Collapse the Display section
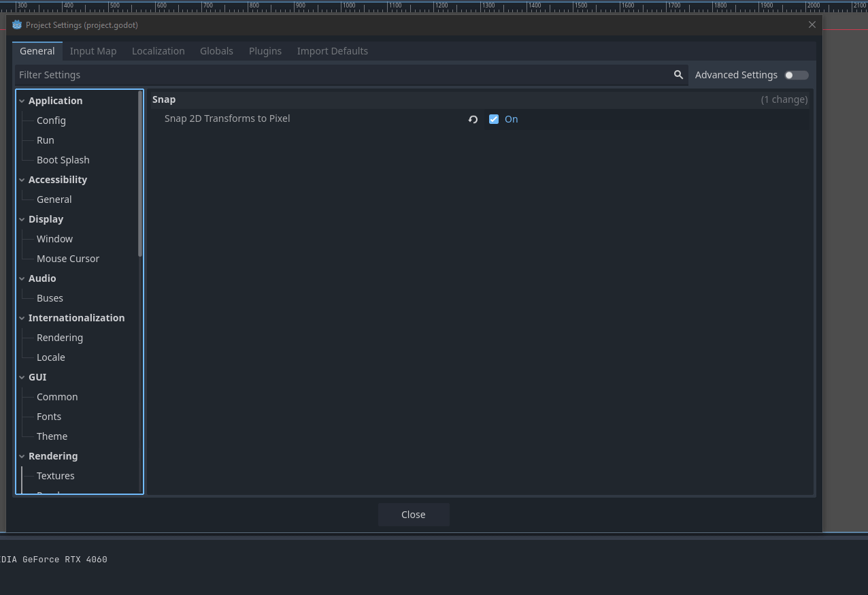 (22, 219)
